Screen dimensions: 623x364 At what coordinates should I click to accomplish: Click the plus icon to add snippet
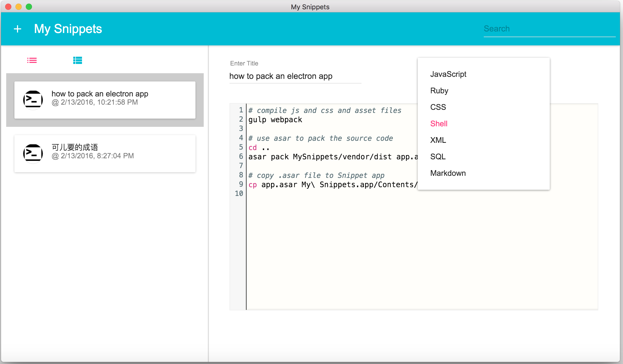18,29
